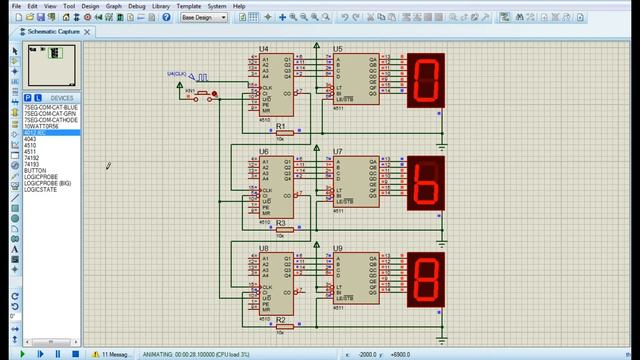
Task: Open the View menu
Action: pos(50,6)
